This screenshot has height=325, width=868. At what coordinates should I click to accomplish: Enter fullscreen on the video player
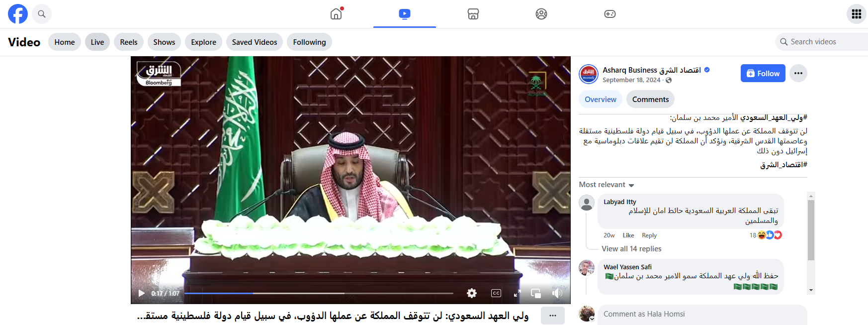(517, 293)
